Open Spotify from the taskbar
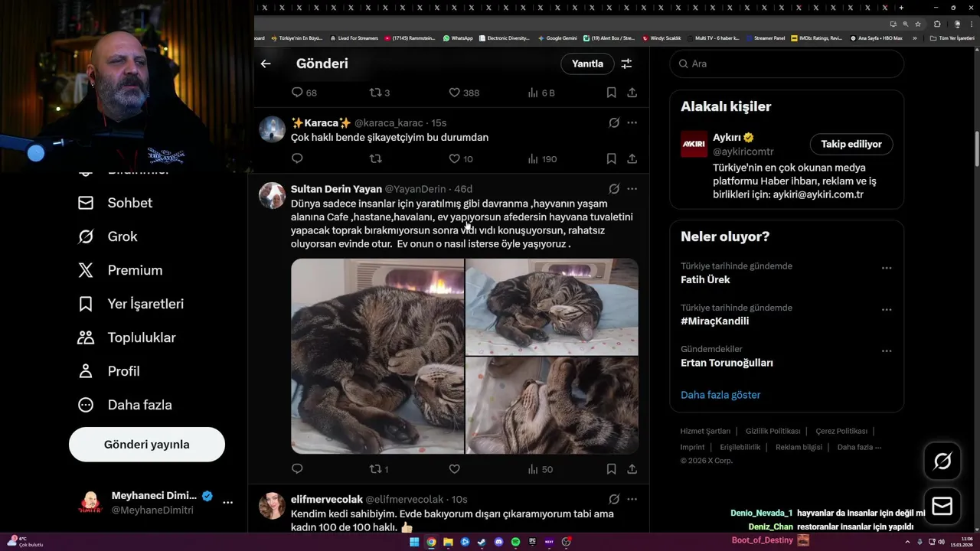The image size is (980, 551). pyautogui.click(x=515, y=542)
